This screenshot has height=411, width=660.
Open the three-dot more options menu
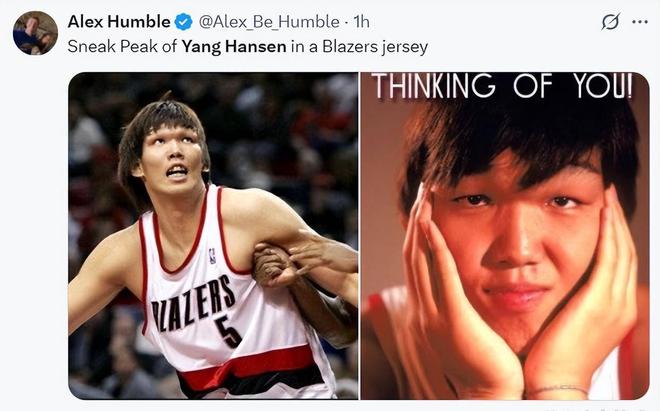pyautogui.click(x=640, y=22)
